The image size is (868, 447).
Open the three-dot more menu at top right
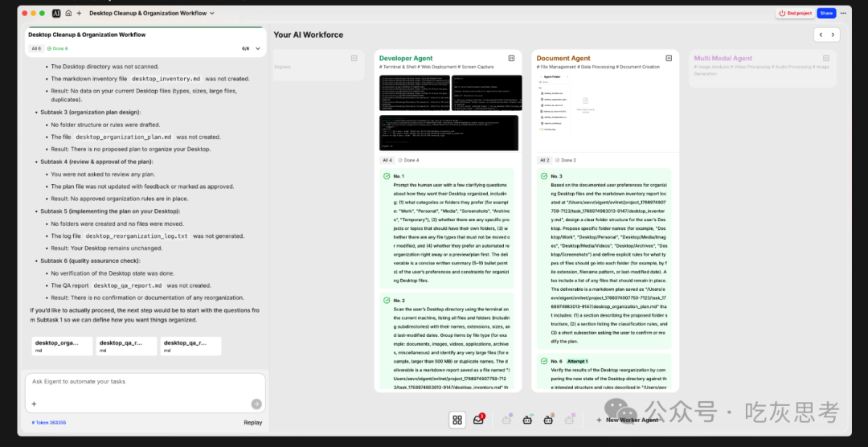click(843, 13)
